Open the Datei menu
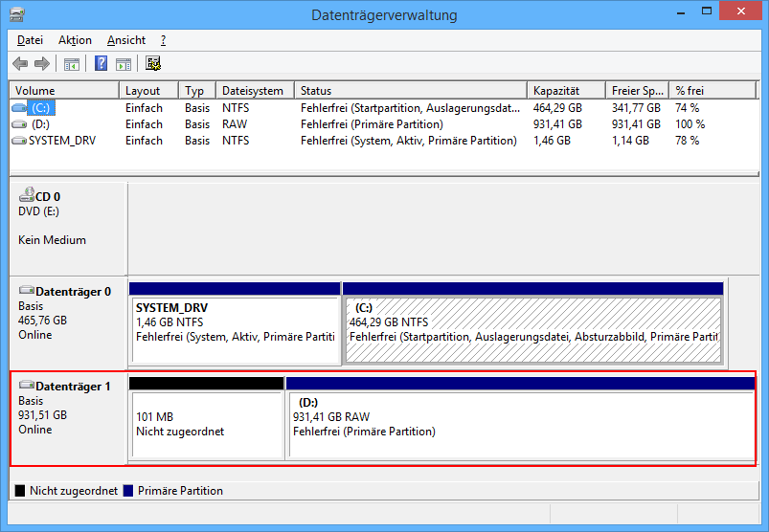 [x=30, y=40]
